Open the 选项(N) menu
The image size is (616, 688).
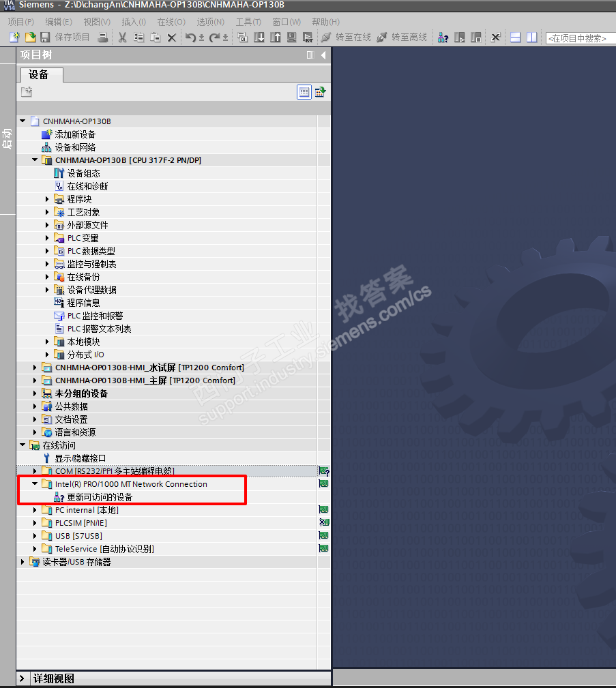coord(210,22)
